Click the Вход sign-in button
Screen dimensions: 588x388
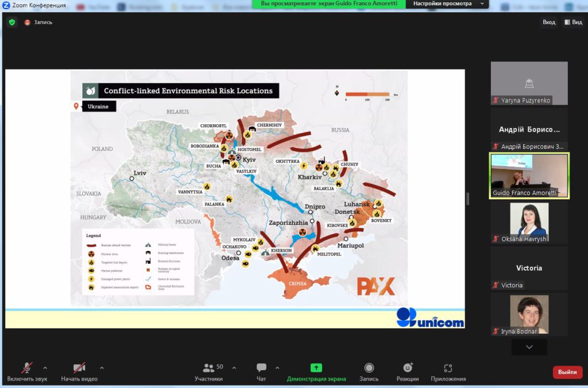pyautogui.click(x=549, y=22)
